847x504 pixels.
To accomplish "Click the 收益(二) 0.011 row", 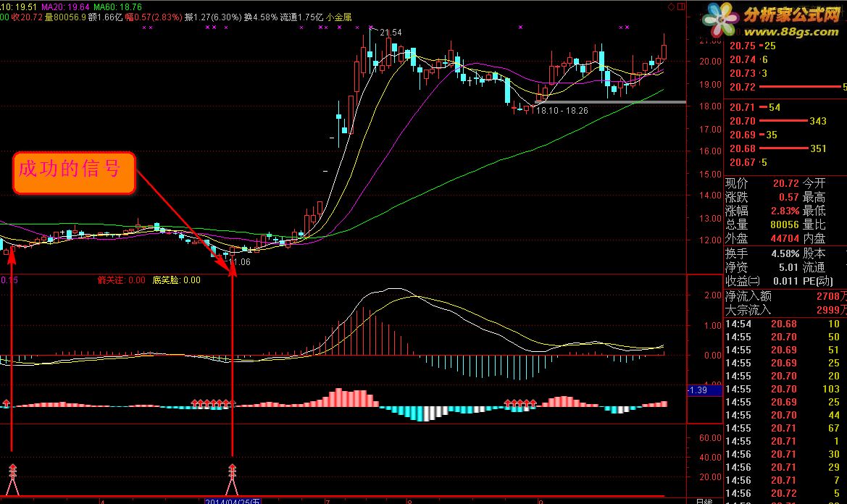I will point(762,281).
